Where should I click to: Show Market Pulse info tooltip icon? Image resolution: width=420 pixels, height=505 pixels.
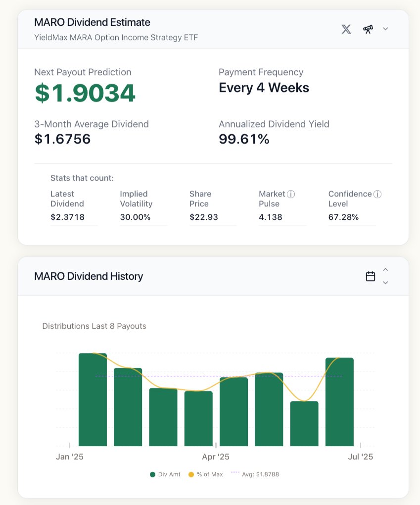pyautogui.click(x=290, y=194)
